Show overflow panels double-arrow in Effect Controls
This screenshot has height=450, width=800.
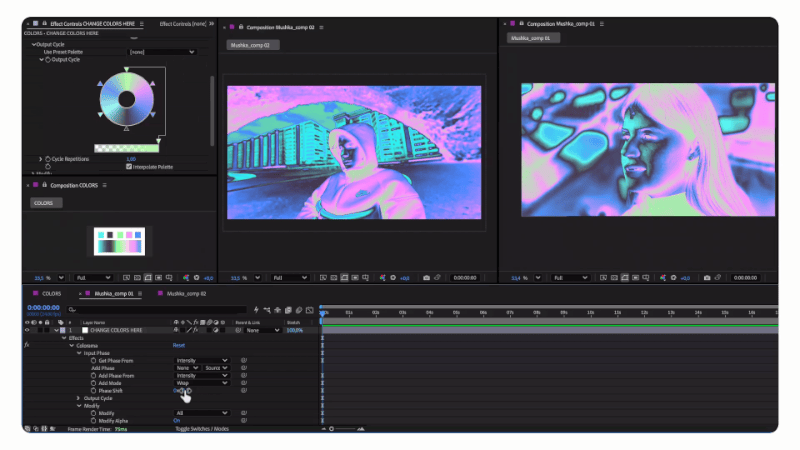coord(211,23)
